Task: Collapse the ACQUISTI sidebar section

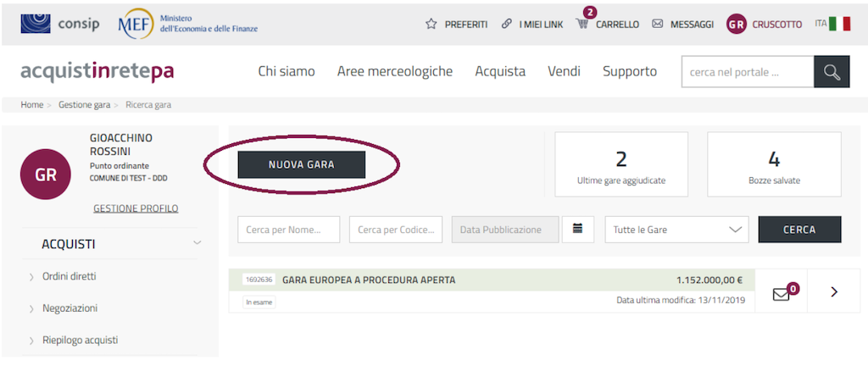Action: click(x=197, y=244)
